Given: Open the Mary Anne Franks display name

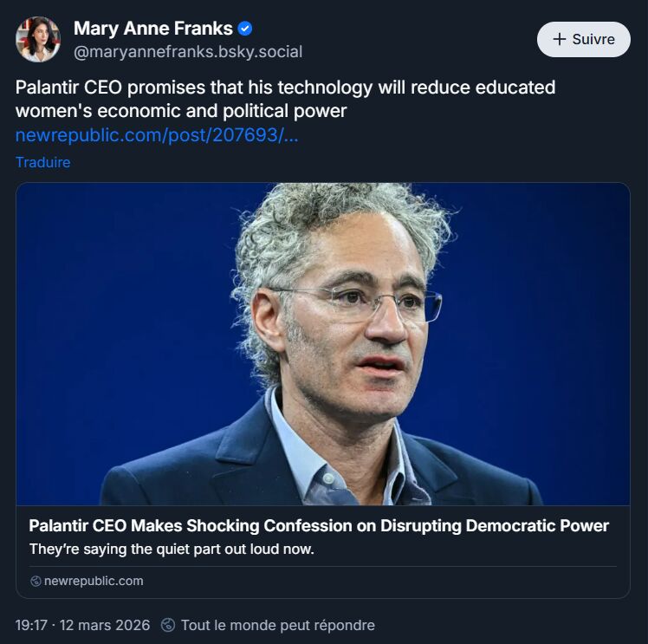Looking at the screenshot, I should (x=152, y=29).
